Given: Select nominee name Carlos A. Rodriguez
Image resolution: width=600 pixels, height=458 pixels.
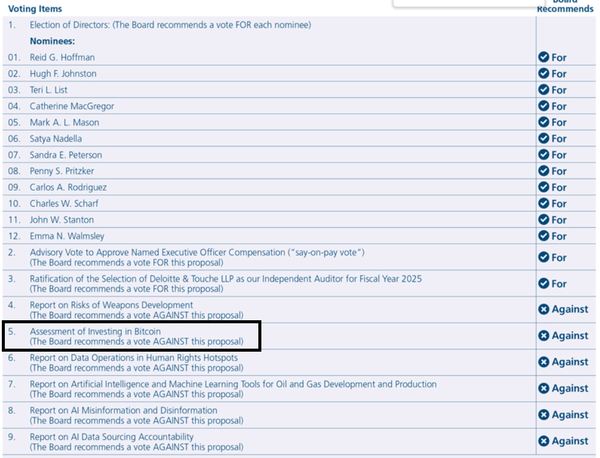Looking at the screenshot, I should [x=68, y=187].
